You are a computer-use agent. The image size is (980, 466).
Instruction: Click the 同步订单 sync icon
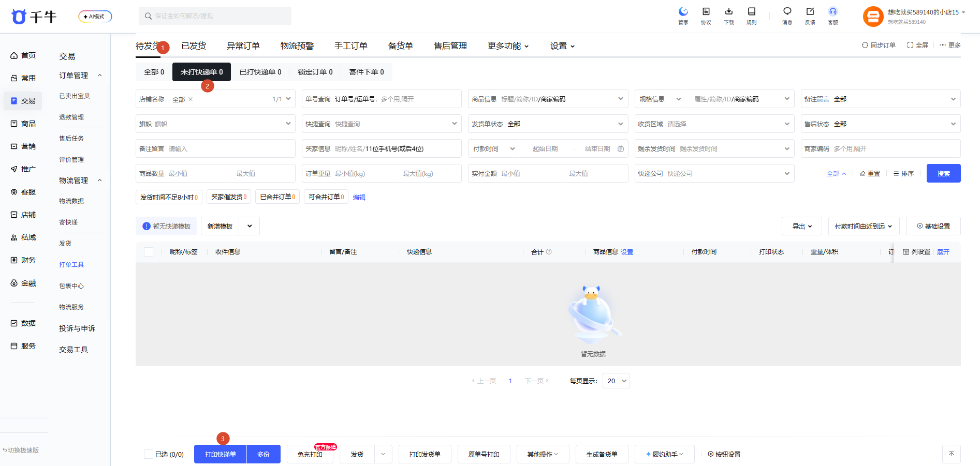coord(865,45)
